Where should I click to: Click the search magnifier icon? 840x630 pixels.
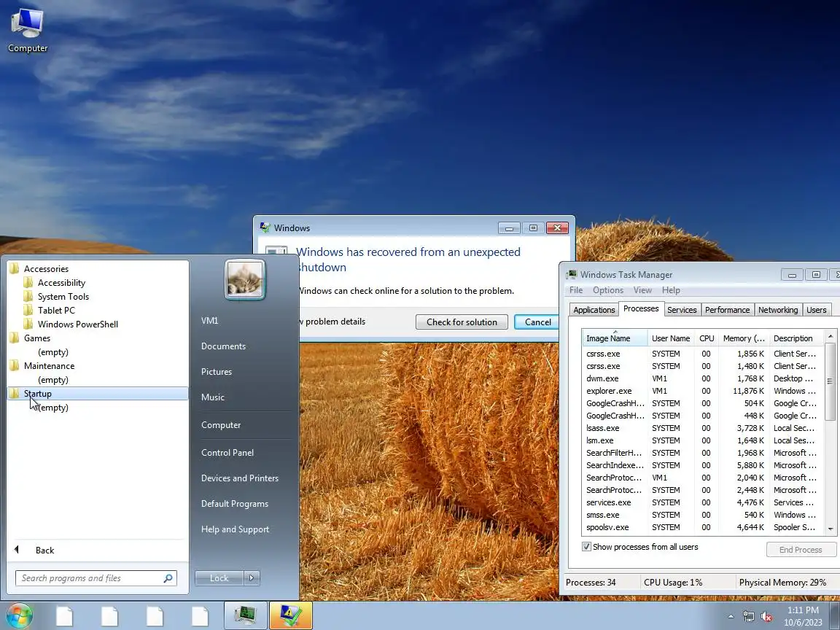(168, 578)
